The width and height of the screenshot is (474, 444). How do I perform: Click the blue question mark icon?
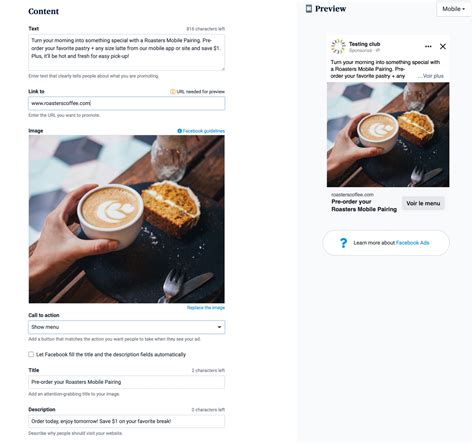[x=343, y=243]
